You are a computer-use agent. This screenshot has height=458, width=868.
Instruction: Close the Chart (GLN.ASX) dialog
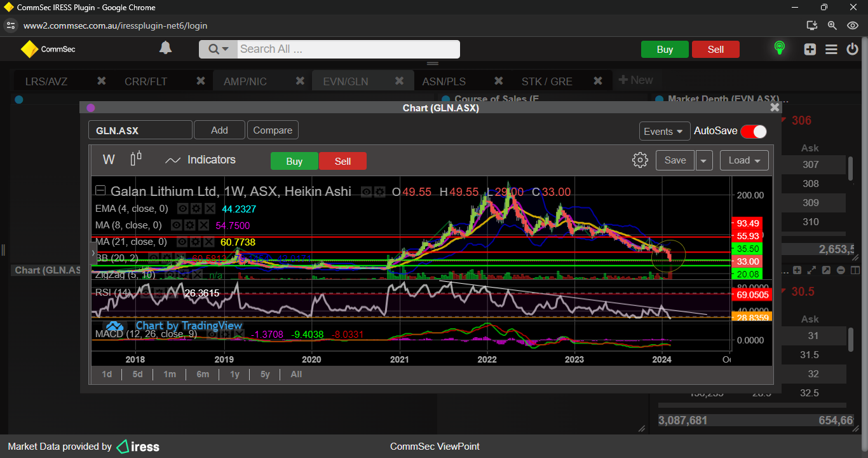(x=775, y=108)
